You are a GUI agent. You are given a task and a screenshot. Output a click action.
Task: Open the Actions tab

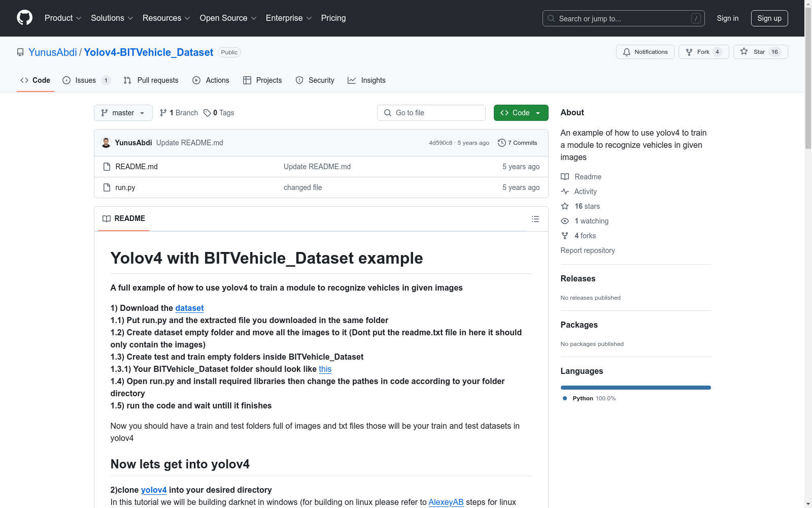(x=211, y=80)
